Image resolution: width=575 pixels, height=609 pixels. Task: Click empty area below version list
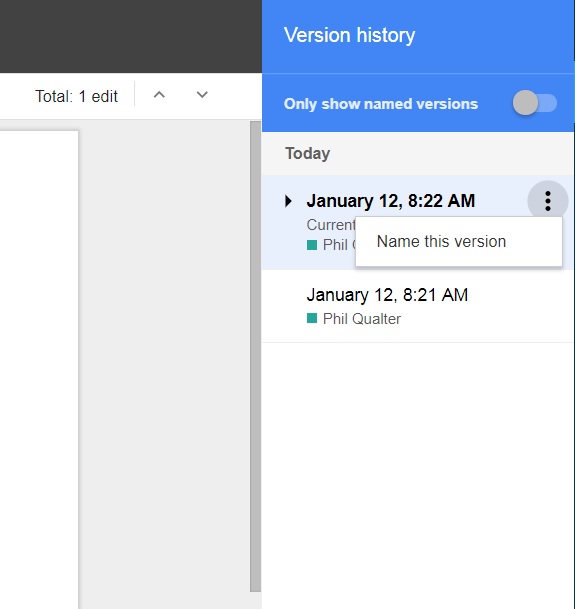point(418,474)
